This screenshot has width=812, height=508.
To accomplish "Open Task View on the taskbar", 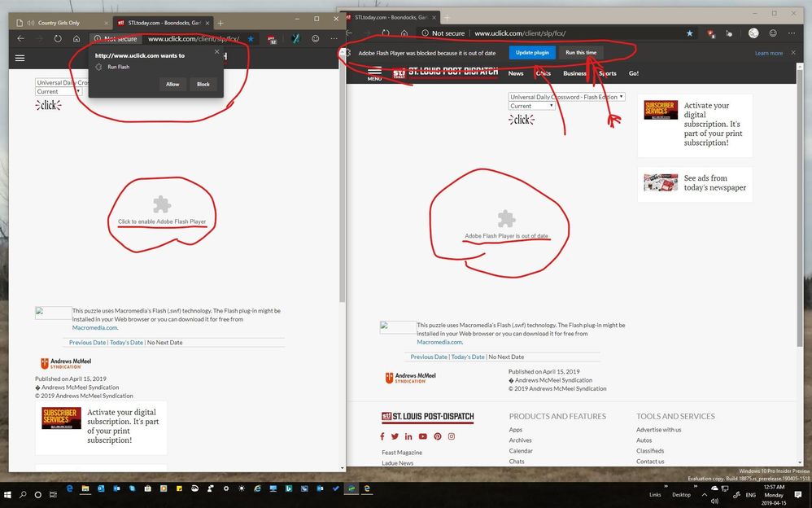I will [x=53, y=494].
